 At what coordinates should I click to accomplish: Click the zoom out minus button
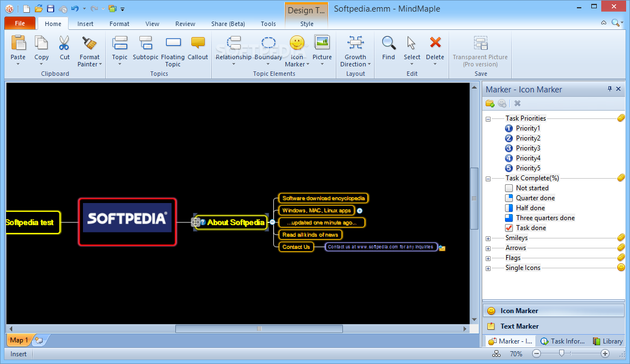pyautogui.click(x=537, y=353)
